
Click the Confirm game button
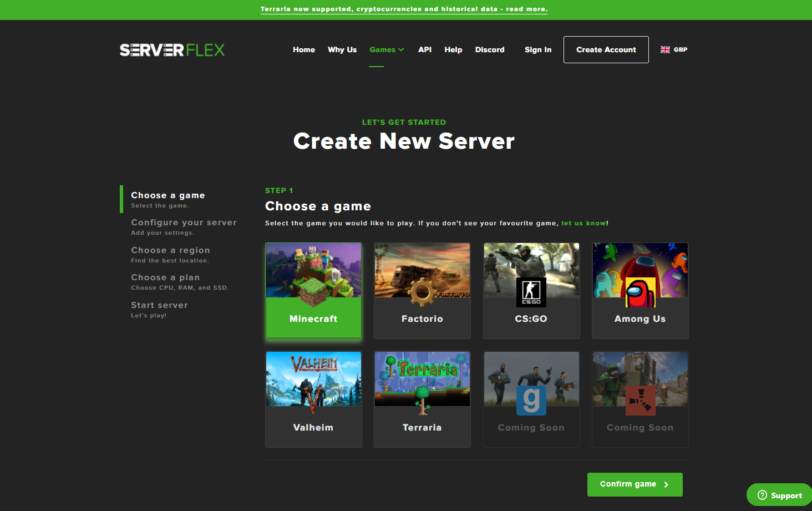[635, 484]
